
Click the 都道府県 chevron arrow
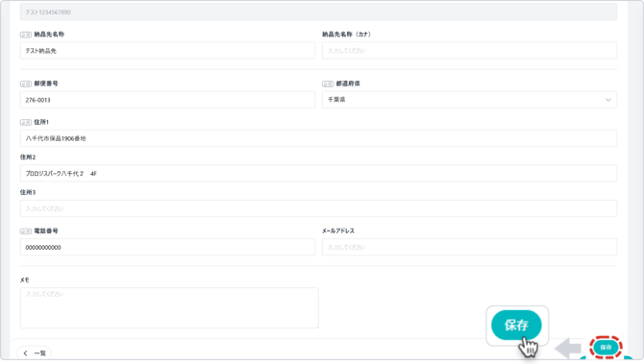click(607, 100)
